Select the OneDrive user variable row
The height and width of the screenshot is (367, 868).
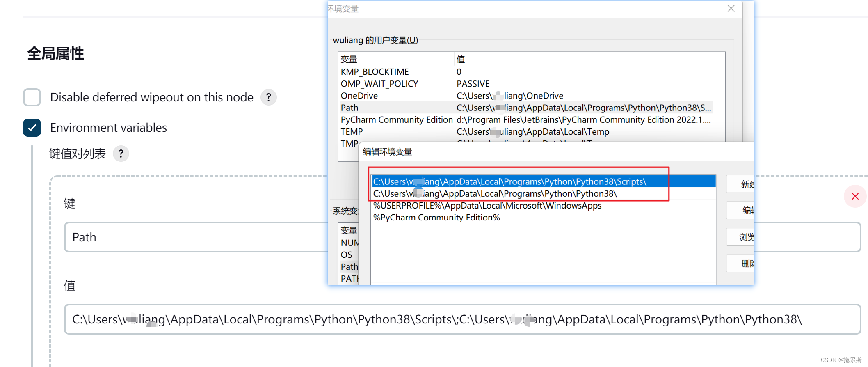pyautogui.click(x=526, y=96)
